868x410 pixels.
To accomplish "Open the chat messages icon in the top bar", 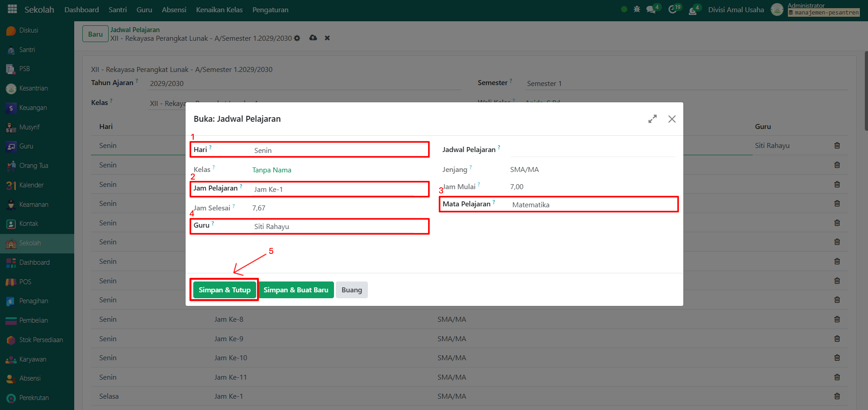I will pos(651,10).
